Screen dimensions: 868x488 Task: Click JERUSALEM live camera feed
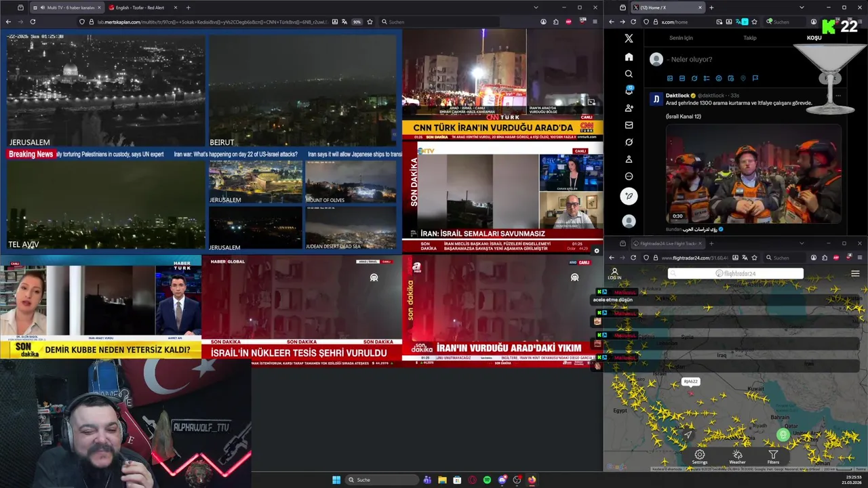point(105,91)
